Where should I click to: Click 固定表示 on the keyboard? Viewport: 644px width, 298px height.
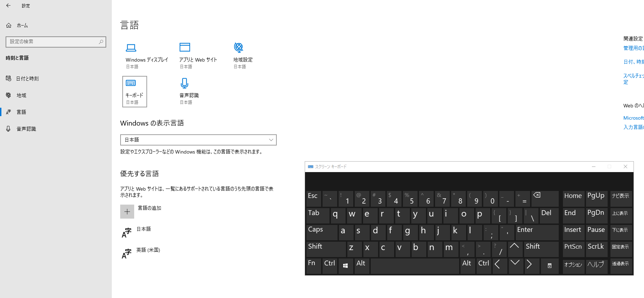621,249
